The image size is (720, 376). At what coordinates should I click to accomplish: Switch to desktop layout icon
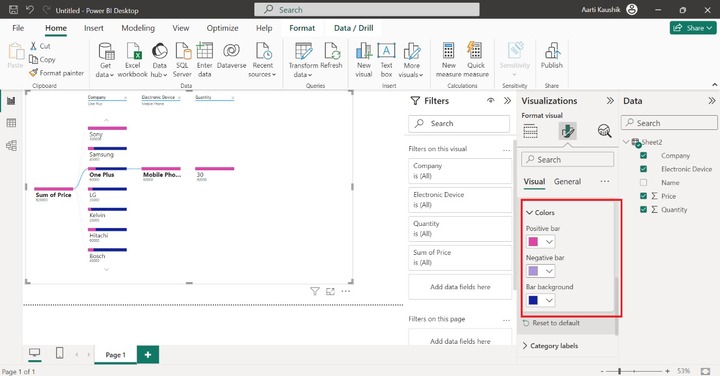tap(34, 353)
